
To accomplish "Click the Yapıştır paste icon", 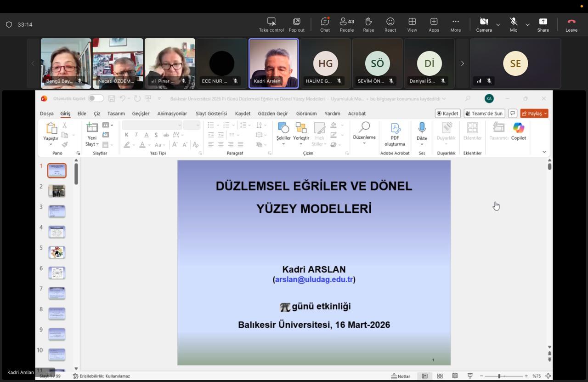I will coord(51,128).
